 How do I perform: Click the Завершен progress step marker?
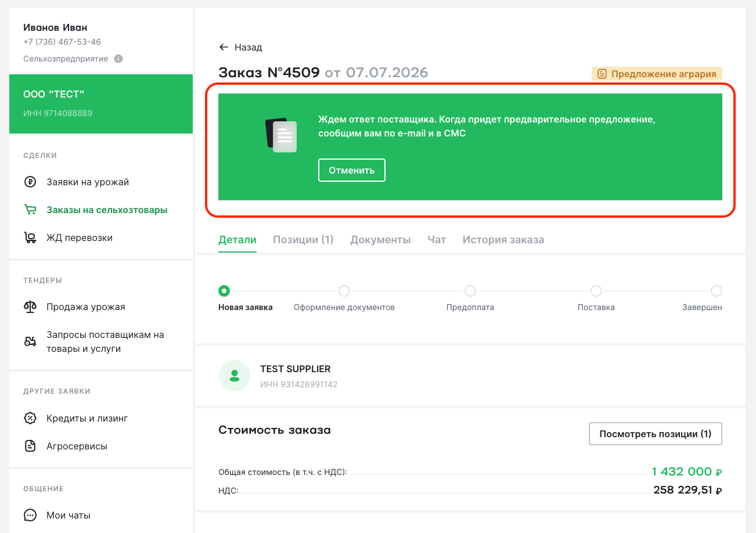coord(717,290)
